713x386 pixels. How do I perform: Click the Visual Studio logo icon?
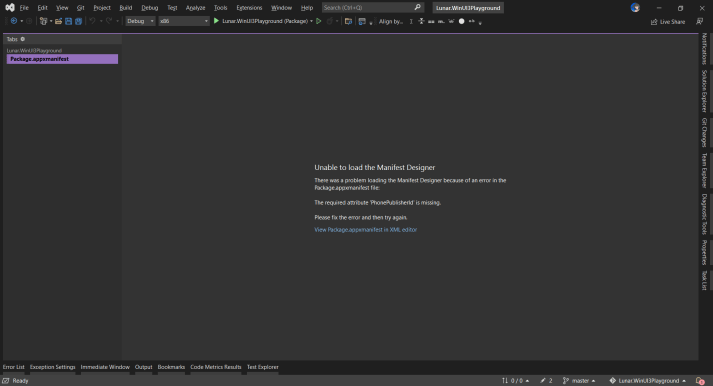click(10, 8)
